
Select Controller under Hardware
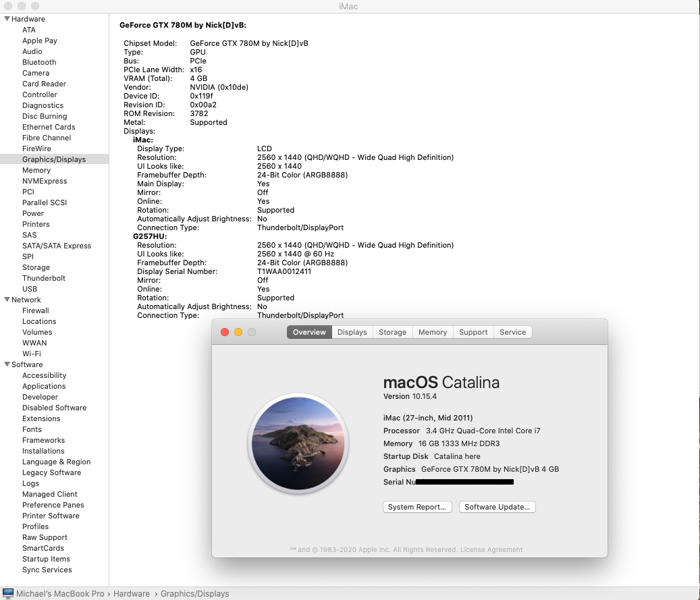(x=40, y=94)
